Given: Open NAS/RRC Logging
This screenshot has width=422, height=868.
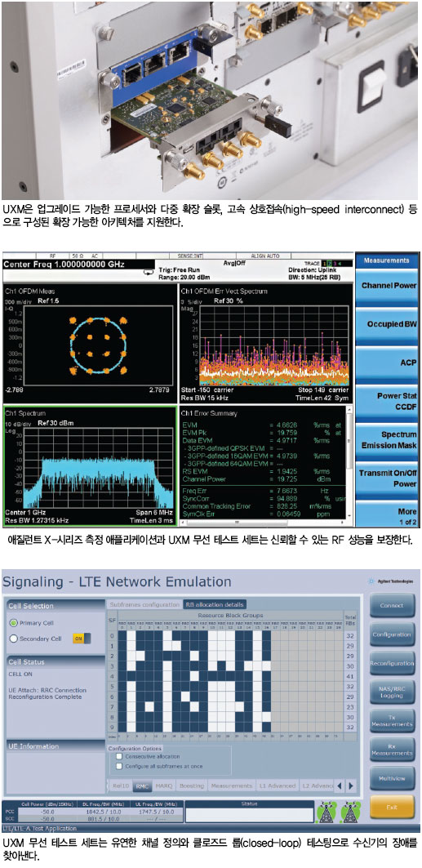Looking at the screenshot, I should (x=392, y=692).
